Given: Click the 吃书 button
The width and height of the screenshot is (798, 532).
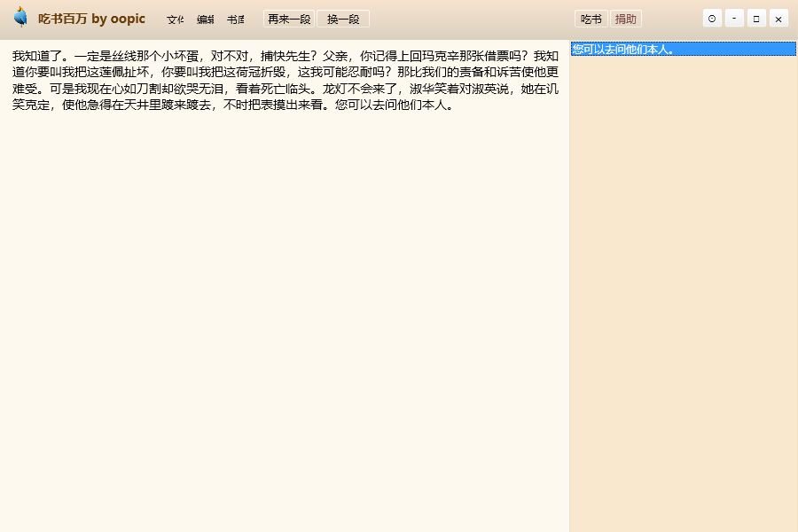Looking at the screenshot, I should point(591,20).
